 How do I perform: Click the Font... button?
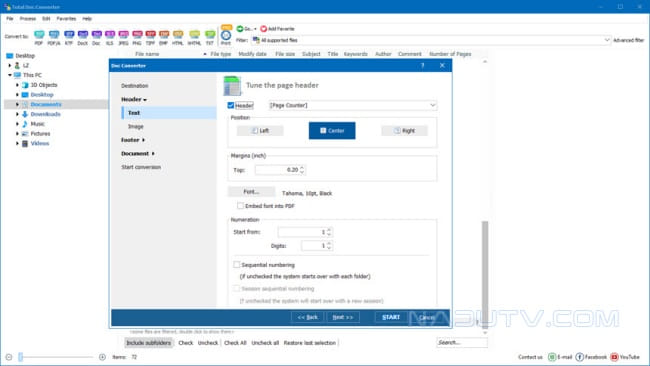coord(251,192)
